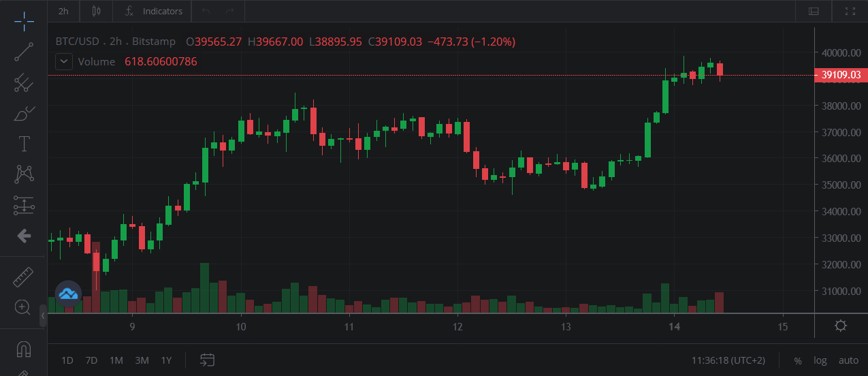Enter fullscreen chart mode
Image resolution: width=868 pixels, height=376 pixels.
(x=850, y=11)
